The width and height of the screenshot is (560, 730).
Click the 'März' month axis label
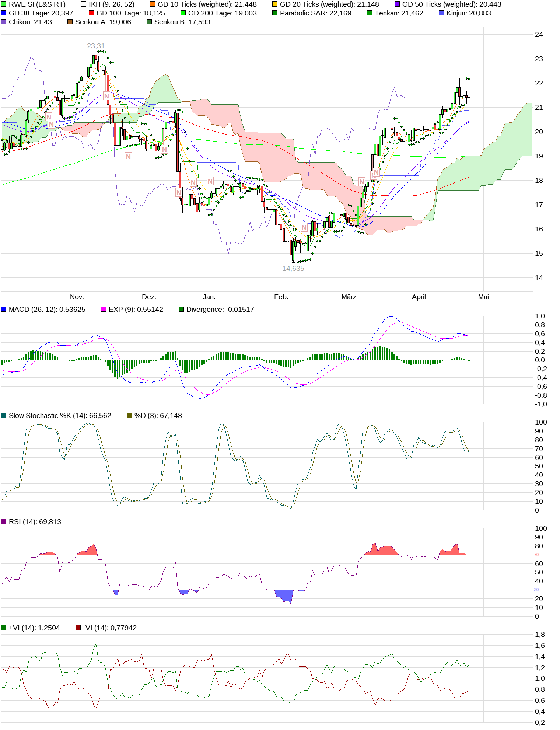(349, 297)
